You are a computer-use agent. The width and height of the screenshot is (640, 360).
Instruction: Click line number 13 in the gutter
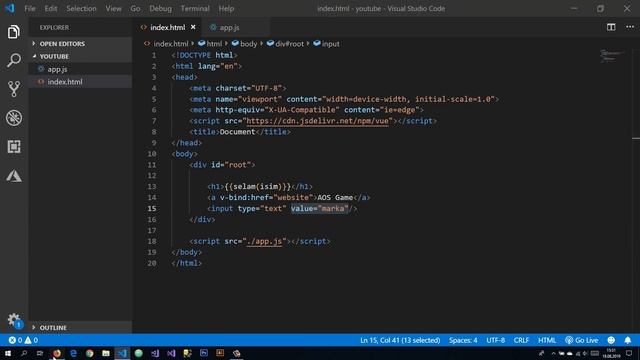[152, 187]
